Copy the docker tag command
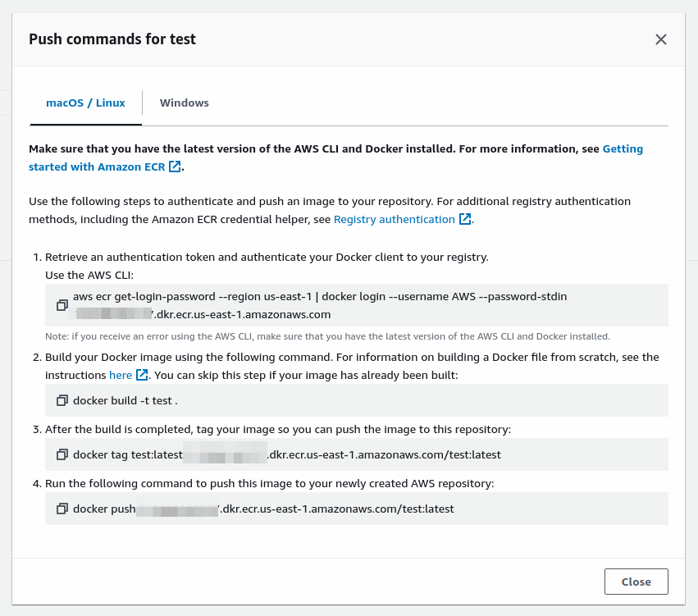 pyautogui.click(x=62, y=454)
